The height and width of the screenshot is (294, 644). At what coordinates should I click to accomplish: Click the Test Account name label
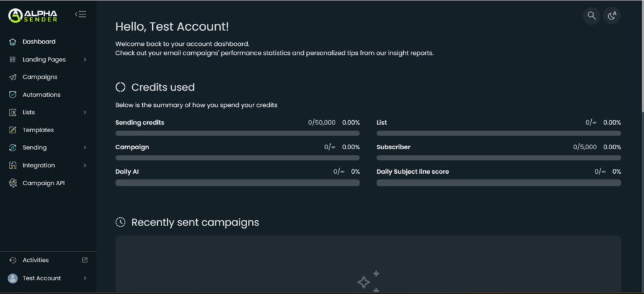pyautogui.click(x=42, y=278)
